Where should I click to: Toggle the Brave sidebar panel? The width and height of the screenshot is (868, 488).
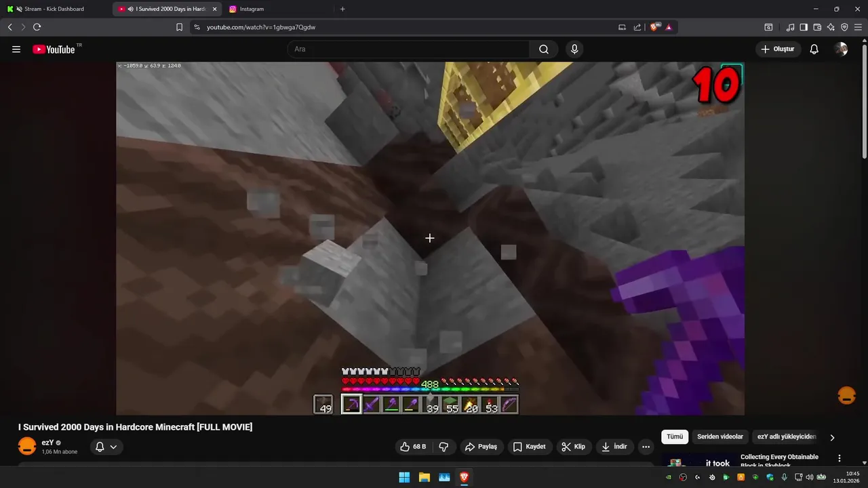tap(804, 27)
